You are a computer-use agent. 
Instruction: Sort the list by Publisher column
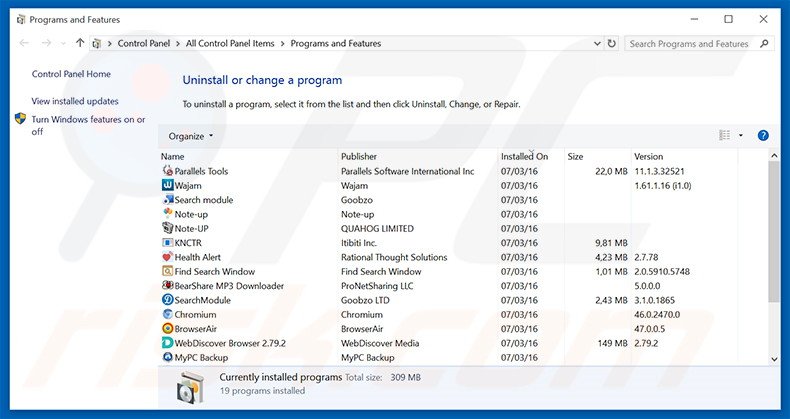point(359,156)
